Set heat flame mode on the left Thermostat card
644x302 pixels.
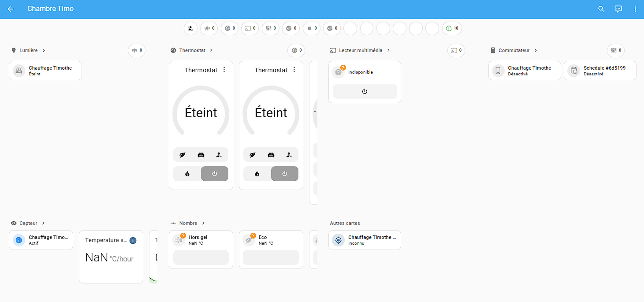point(187,174)
